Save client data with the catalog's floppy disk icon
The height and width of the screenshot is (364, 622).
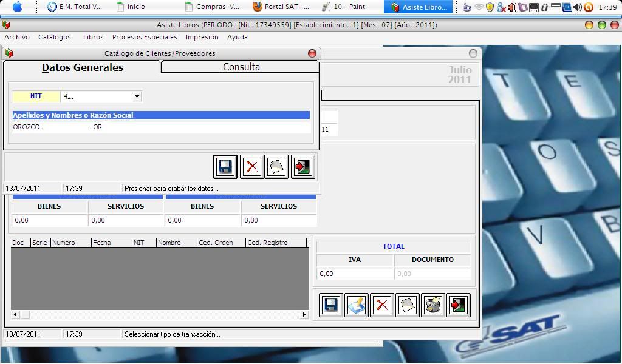(225, 167)
